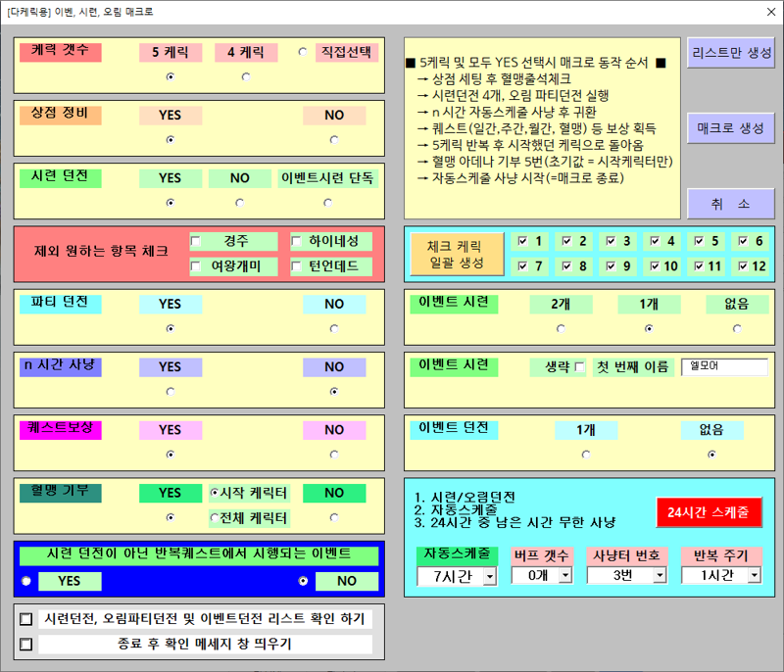
Task: Open the 버프 갯수 0개 dropdown
Action: click(565, 576)
